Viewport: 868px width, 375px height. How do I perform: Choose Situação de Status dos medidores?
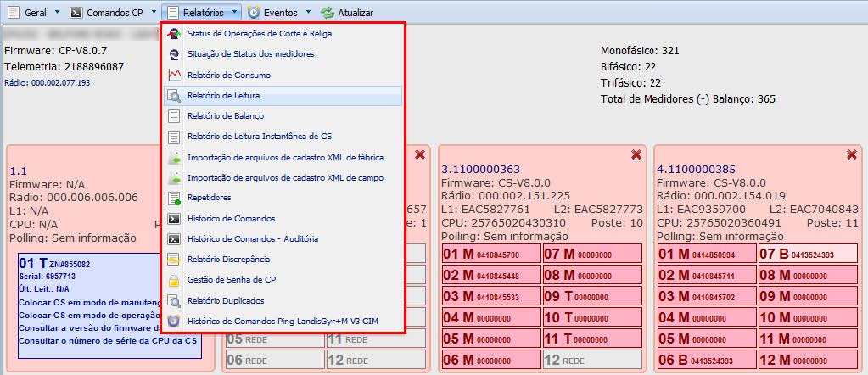(250, 54)
